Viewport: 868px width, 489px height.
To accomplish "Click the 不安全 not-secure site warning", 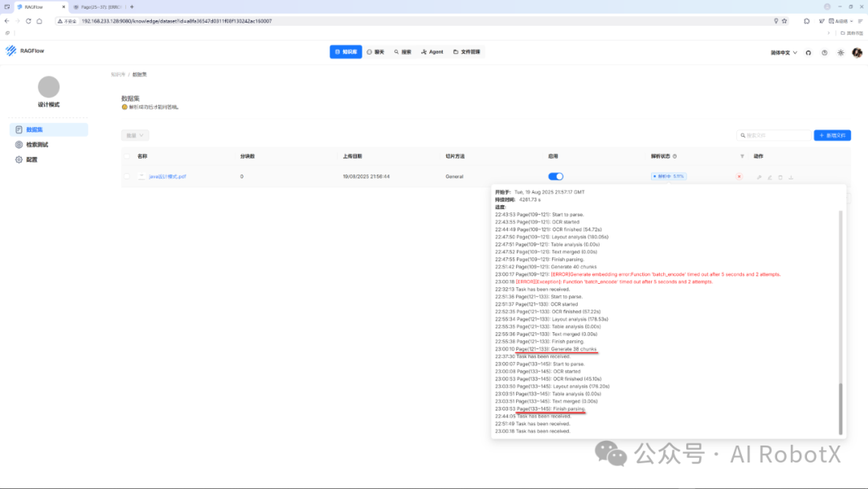I will 67,21.
